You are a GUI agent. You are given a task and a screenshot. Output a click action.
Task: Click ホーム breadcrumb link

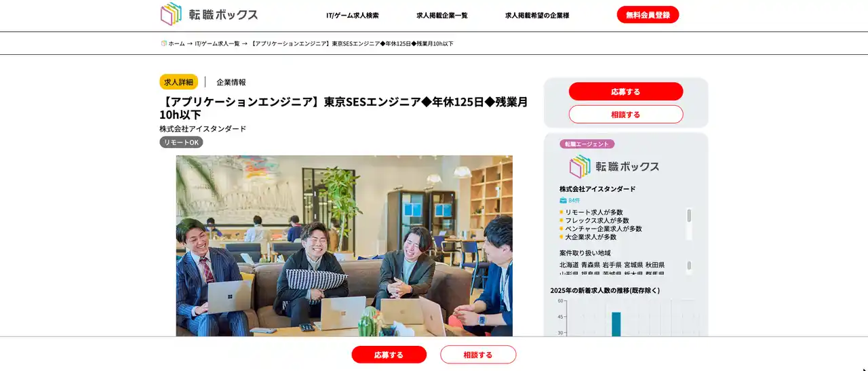pos(176,43)
